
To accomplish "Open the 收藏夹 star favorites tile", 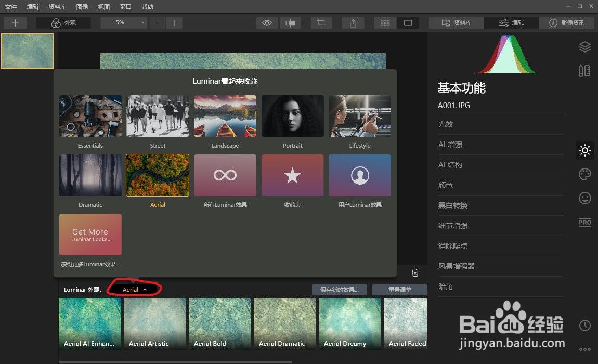I will click(293, 175).
